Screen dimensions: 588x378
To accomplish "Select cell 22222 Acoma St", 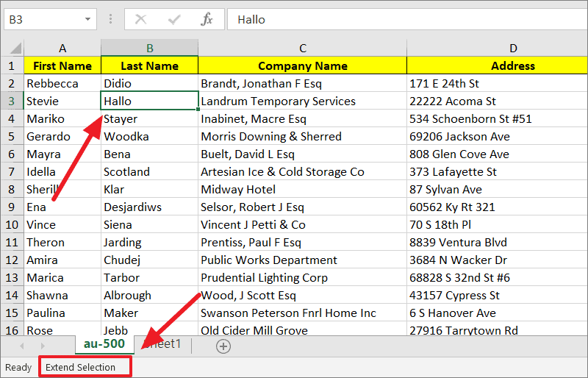I will 498,101.
